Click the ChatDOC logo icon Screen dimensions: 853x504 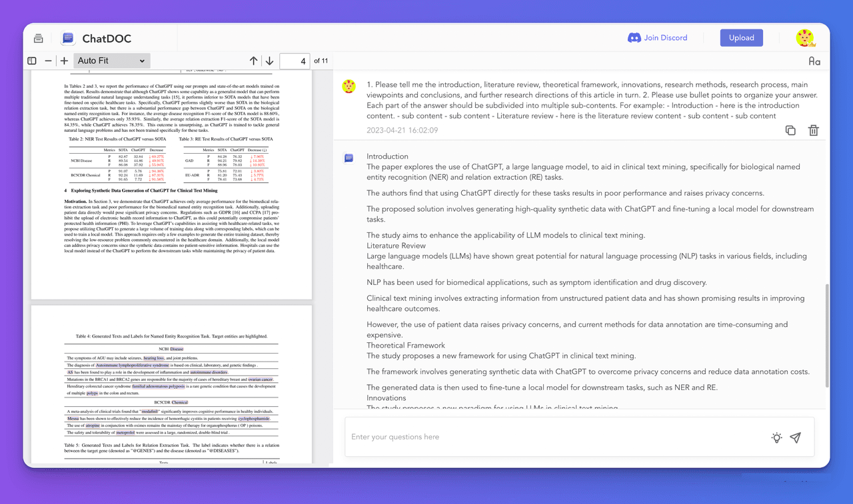67,38
